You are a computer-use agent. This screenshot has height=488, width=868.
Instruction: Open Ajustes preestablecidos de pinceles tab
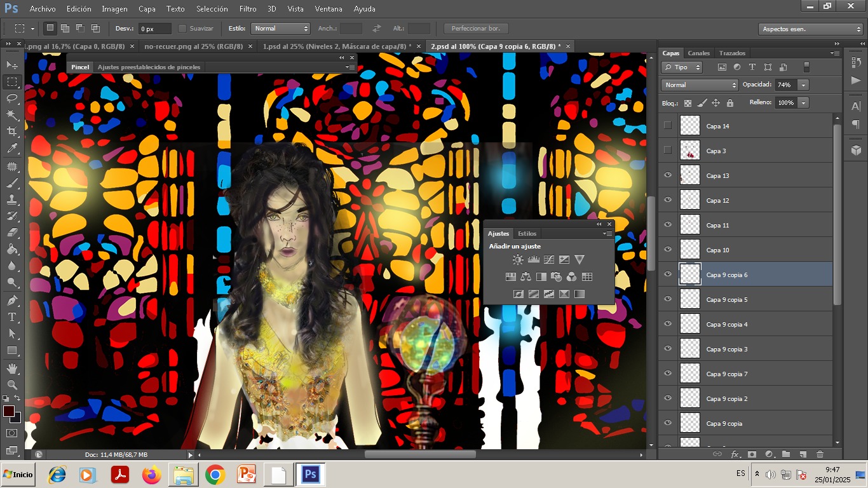(149, 67)
